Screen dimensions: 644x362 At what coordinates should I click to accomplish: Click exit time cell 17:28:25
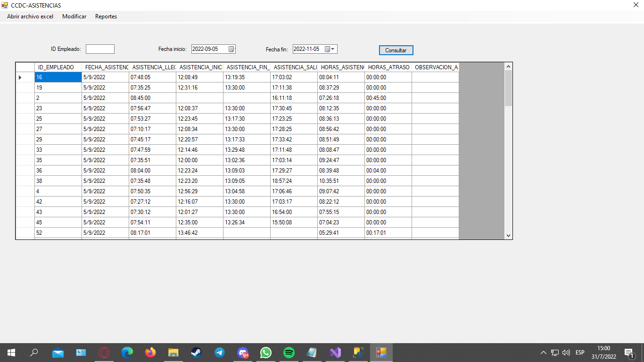[x=294, y=129]
